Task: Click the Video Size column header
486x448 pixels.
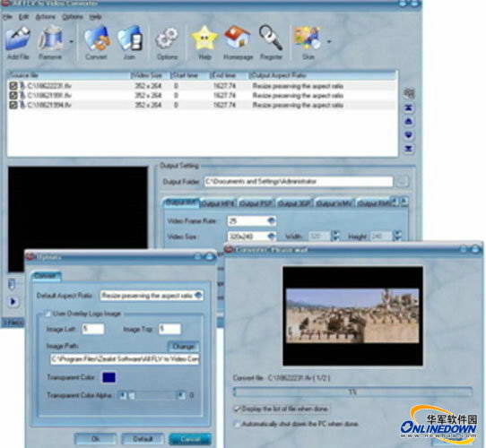Action: [151, 75]
